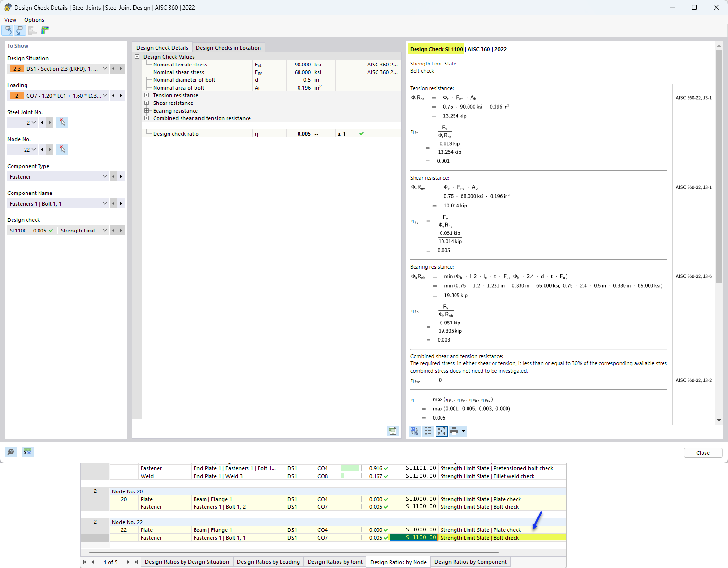The image size is (728, 568).
Task: Collapse the Design Check Values tree
Action: [137, 57]
